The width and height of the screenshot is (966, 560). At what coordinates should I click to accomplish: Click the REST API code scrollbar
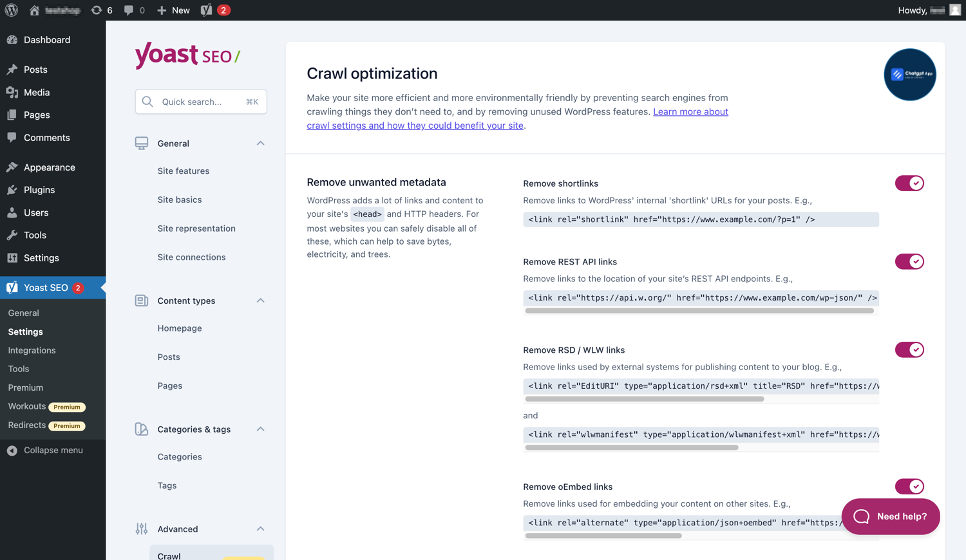(x=699, y=311)
